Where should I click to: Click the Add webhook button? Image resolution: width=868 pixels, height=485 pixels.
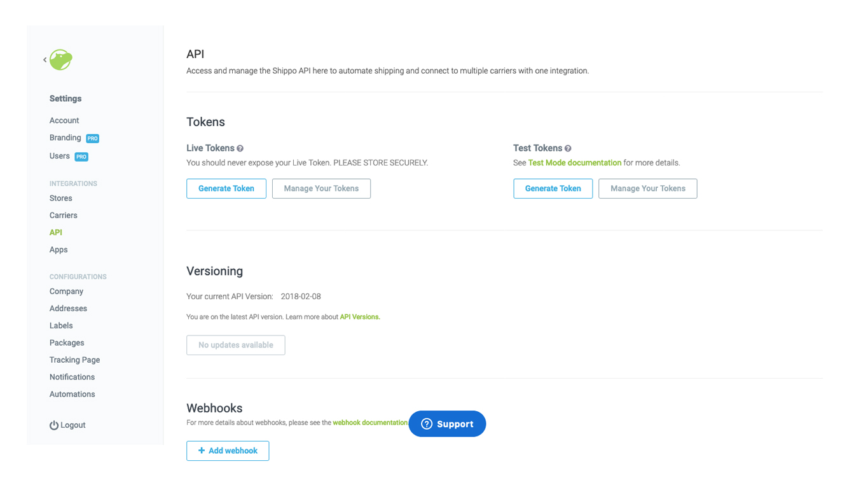pyautogui.click(x=228, y=451)
